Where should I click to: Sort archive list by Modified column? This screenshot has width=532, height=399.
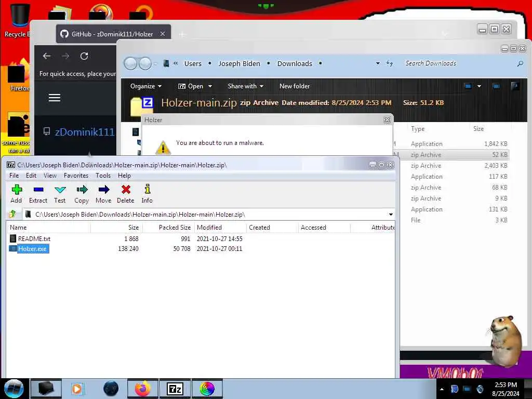[220, 228]
